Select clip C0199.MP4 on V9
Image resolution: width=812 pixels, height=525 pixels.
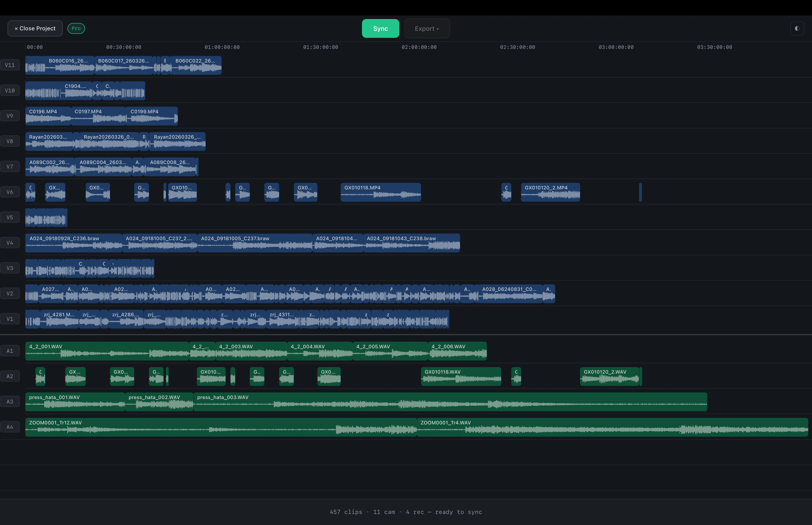(152, 116)
